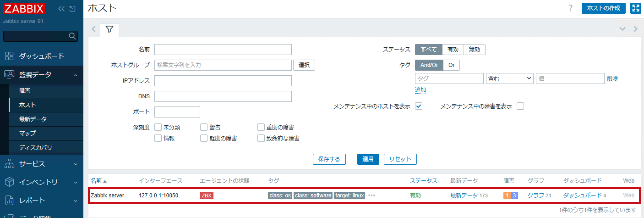Click orange problem count badge 1
This screenshot has height=218, width=644.
507,196
